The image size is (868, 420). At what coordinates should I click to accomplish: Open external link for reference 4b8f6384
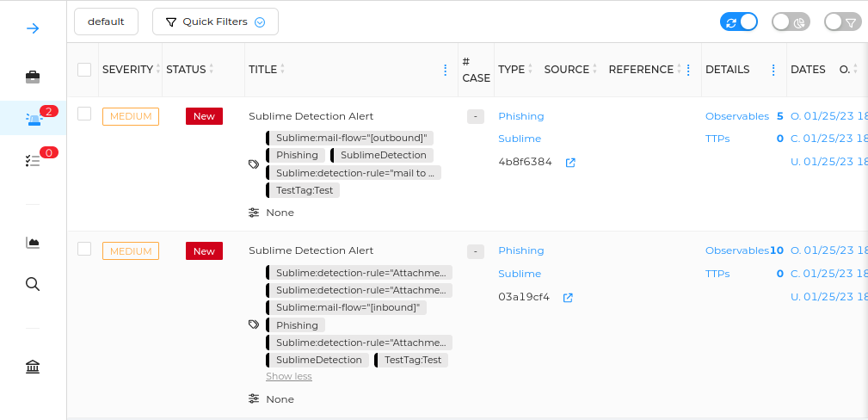[570, 162]
